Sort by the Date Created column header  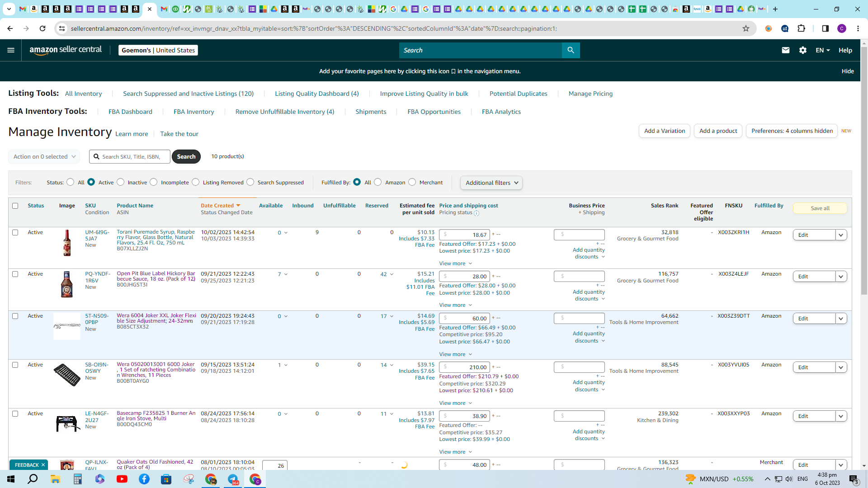(x=217, y=206)
